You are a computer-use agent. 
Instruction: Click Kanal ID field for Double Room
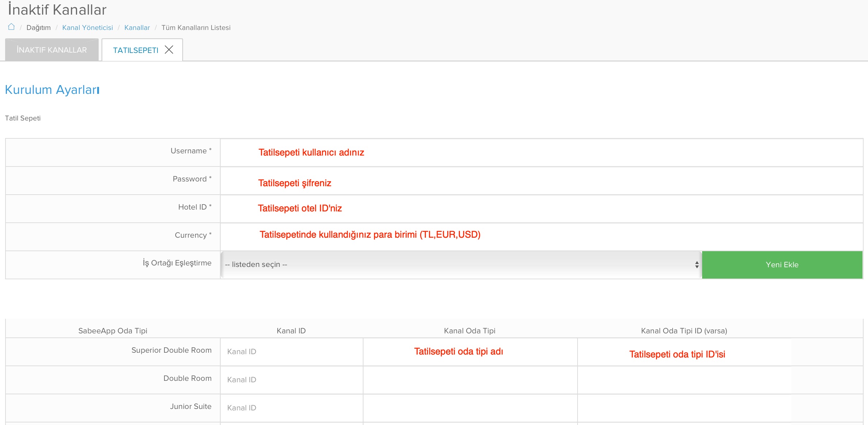[291, 380]
